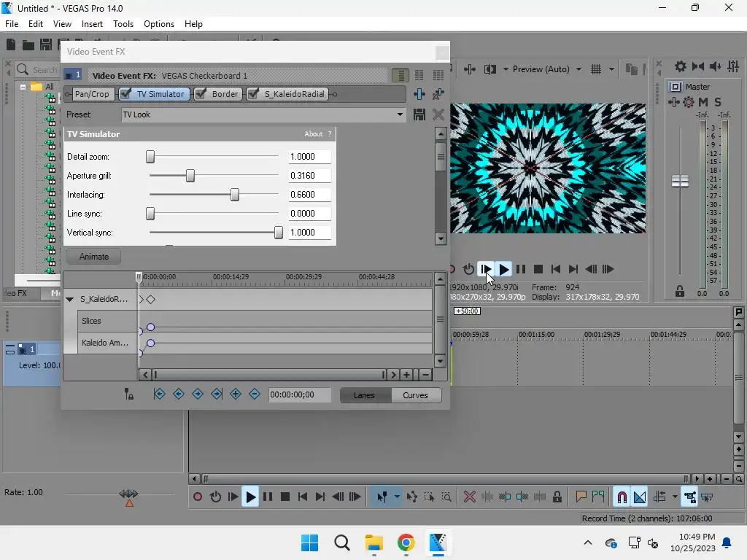The image size is (747, 560).
Task: Stop playback in the main timeline transport
Action: (x=285, y=497)
